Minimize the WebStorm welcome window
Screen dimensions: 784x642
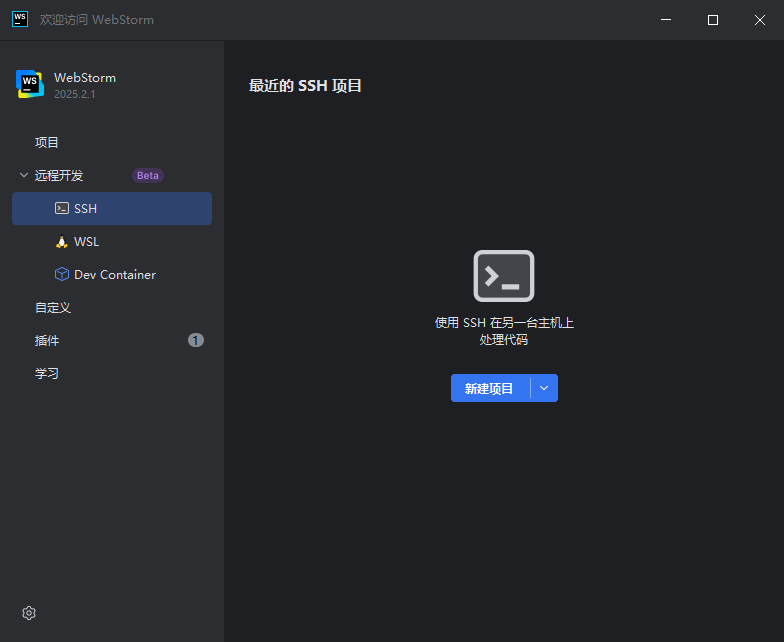pos(666,20)
